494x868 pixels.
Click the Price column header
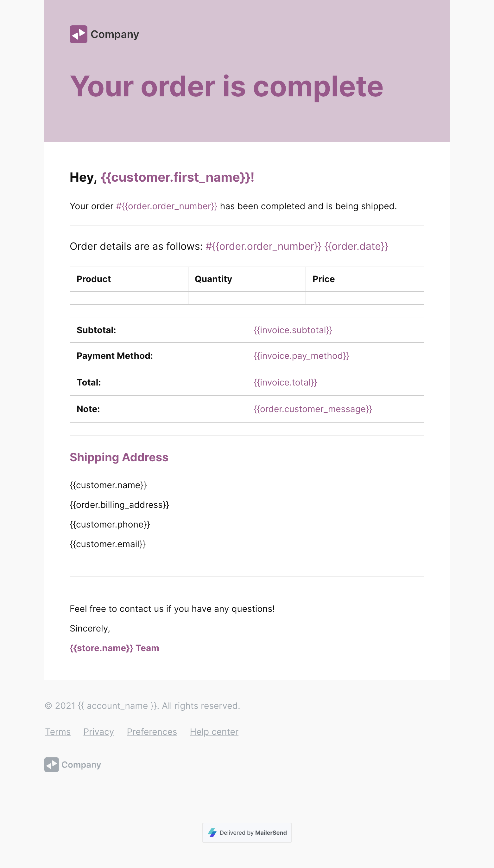(323, 279)
